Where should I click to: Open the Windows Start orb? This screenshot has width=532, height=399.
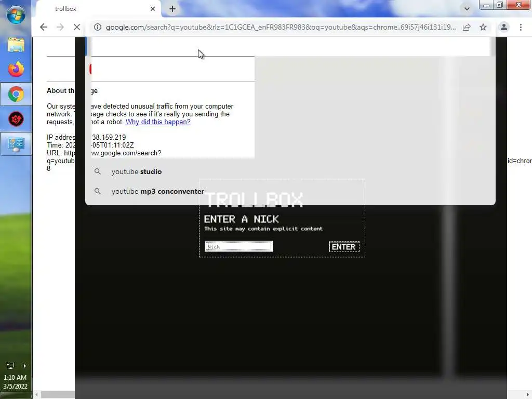click(16, 14)
